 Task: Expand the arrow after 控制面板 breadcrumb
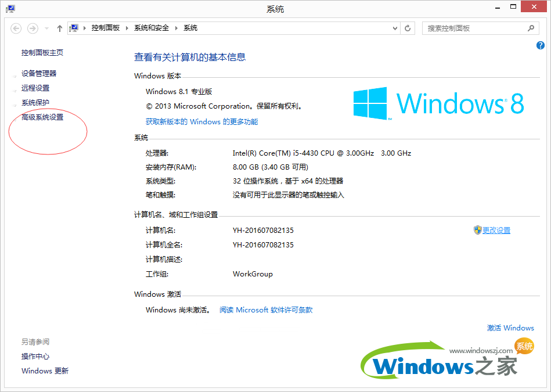point(127,28)
